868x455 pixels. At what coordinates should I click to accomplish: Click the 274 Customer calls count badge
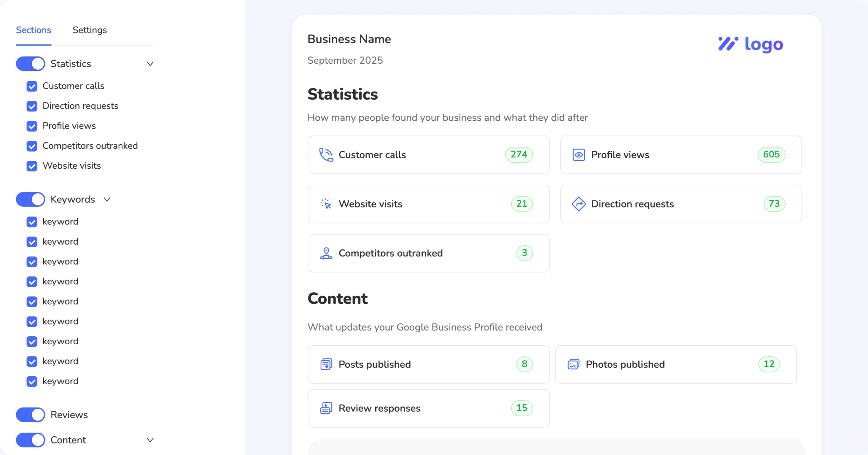tap(519, 155)
